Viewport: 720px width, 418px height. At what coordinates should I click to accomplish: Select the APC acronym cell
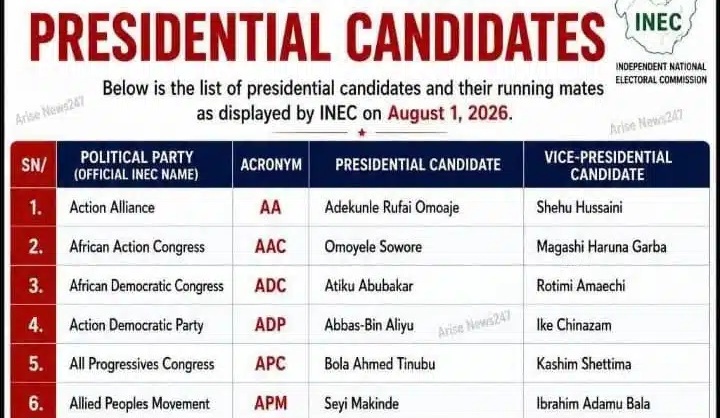(270, 364)
